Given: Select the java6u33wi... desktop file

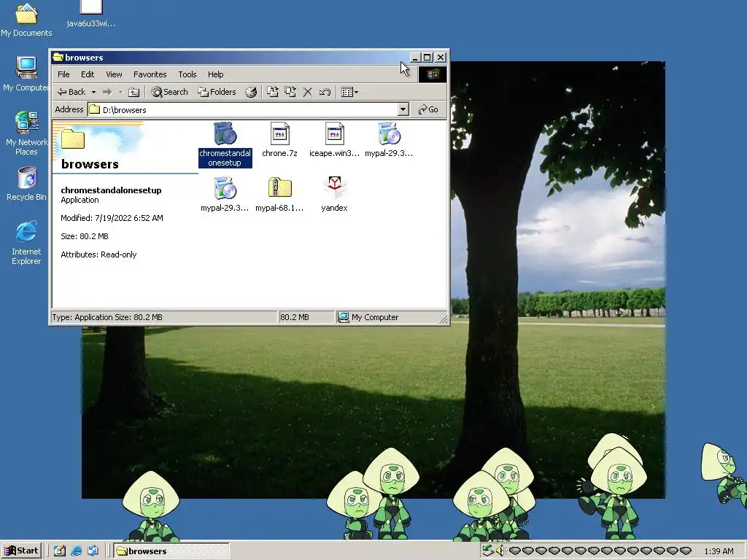Looking at the screenshot, I should pyautogui.click(x=91, y=15).
